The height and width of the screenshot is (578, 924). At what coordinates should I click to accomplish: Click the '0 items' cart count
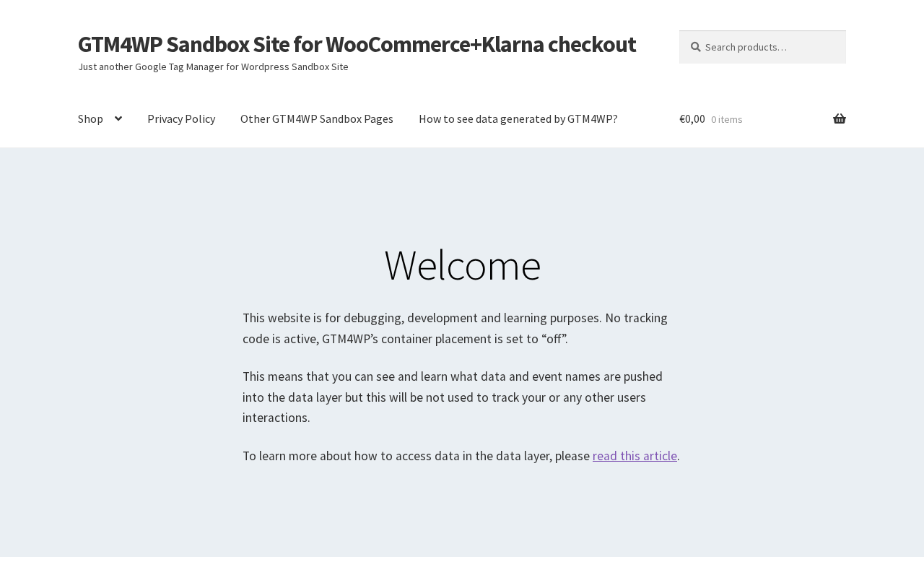726,119
